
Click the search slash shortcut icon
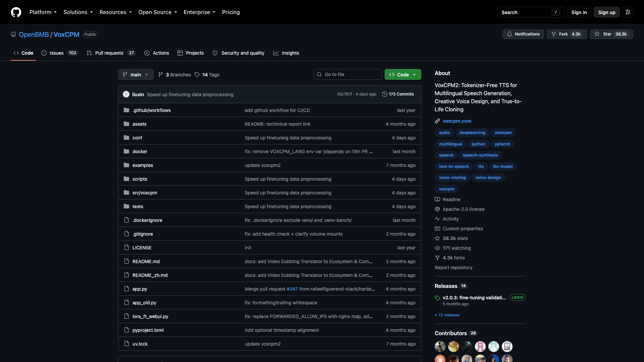[556, 12]
